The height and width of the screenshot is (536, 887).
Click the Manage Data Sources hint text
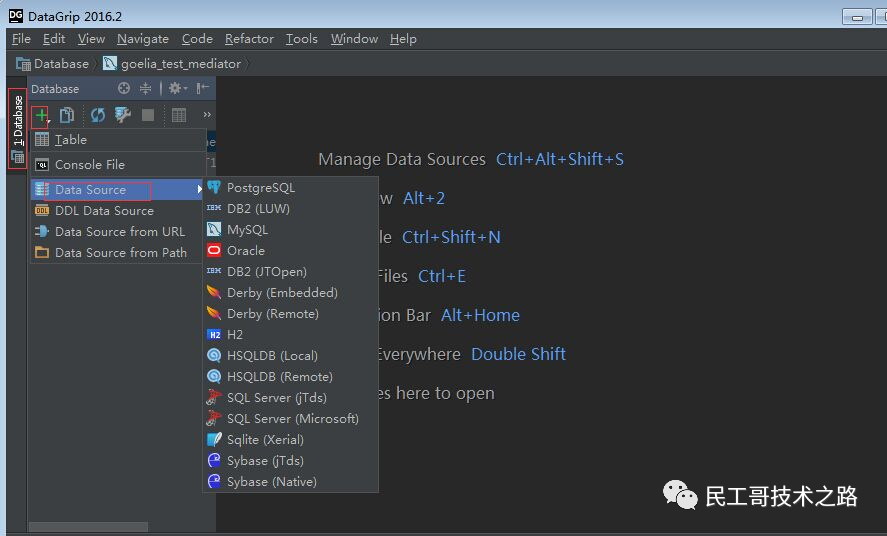(402, 159)
